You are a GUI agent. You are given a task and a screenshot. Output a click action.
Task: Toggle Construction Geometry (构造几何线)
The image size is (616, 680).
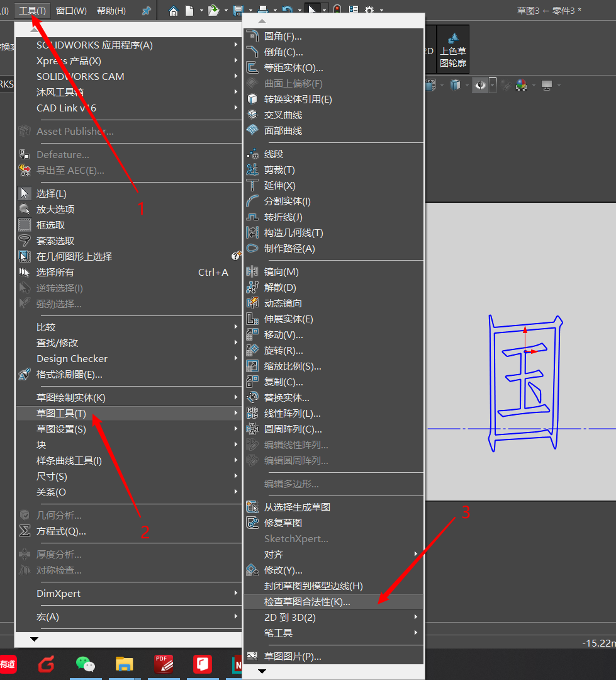click(x=333, y=233)
